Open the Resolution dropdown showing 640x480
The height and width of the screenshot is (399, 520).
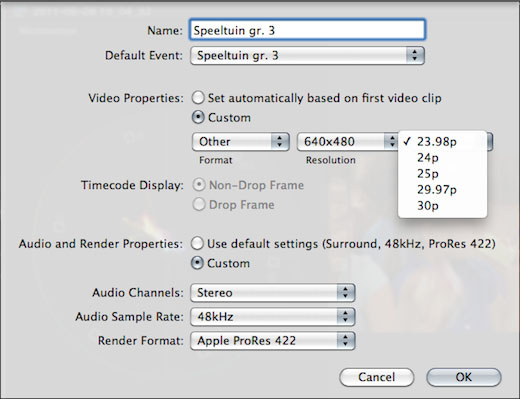(347, 142)
